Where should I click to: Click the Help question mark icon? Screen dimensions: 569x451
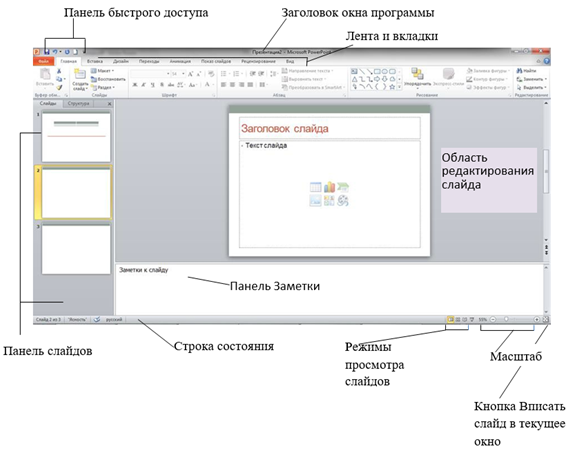click(547, 61)
